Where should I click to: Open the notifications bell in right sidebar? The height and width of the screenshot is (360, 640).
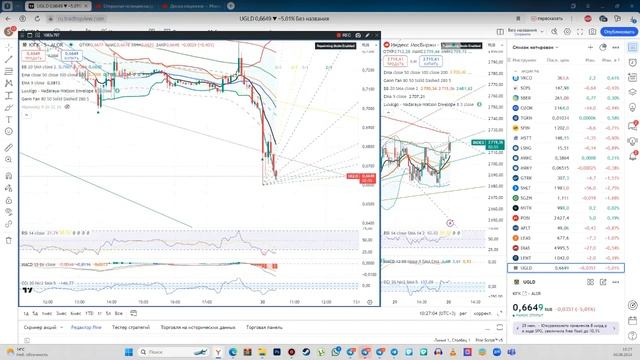tap(632, 156)
